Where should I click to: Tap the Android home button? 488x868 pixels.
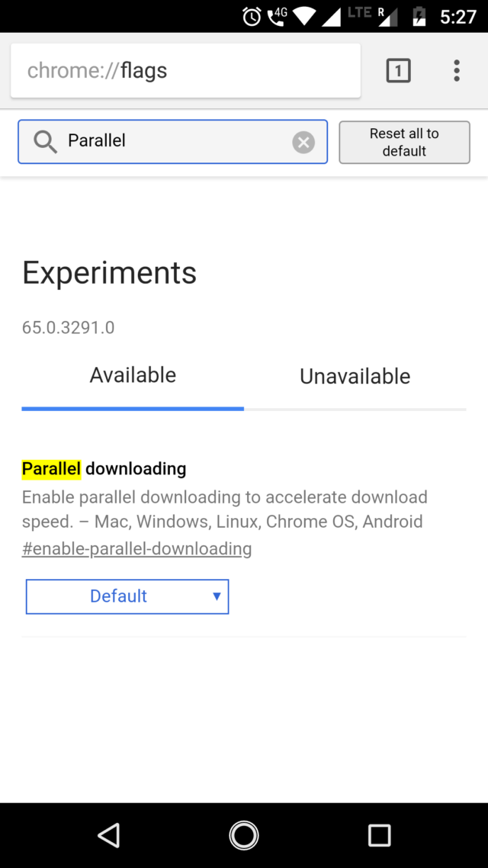[244, 835]
